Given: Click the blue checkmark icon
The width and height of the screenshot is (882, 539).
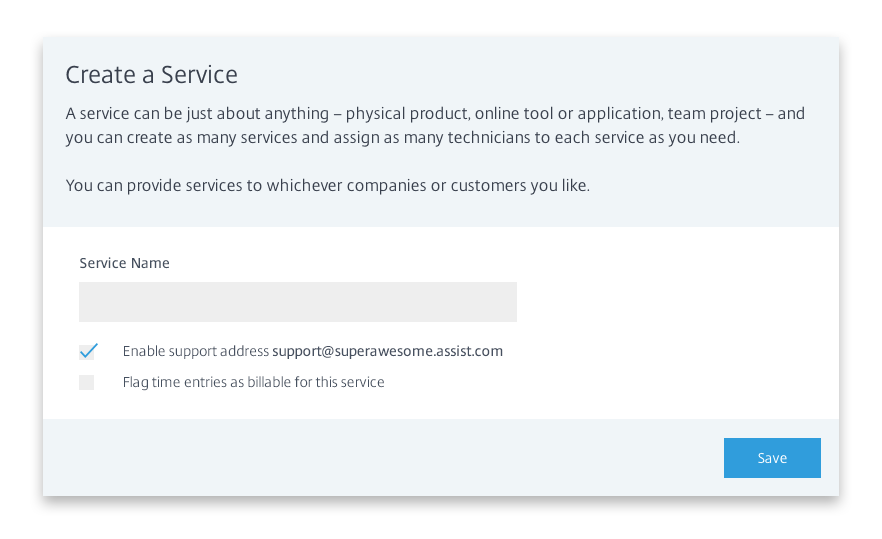Looking at the screenshot, I should coord(88,351).
